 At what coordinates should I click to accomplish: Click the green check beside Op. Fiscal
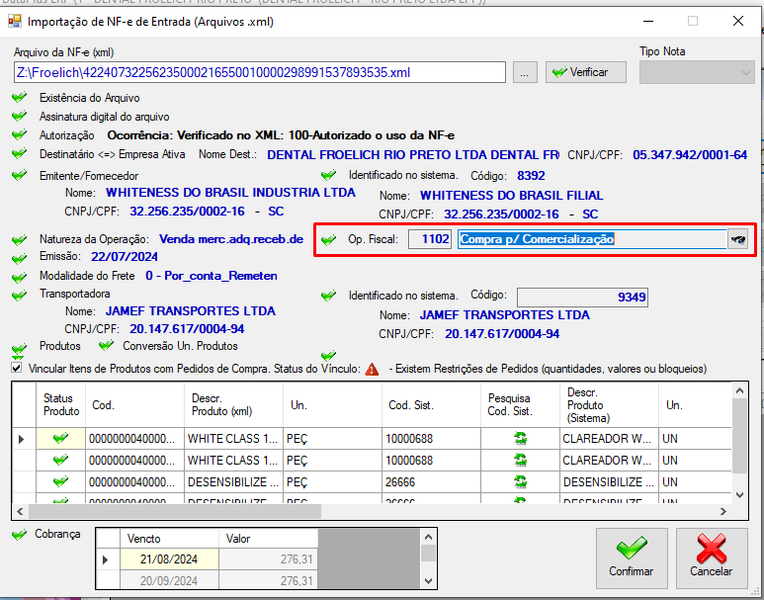(x=329, y=239)
